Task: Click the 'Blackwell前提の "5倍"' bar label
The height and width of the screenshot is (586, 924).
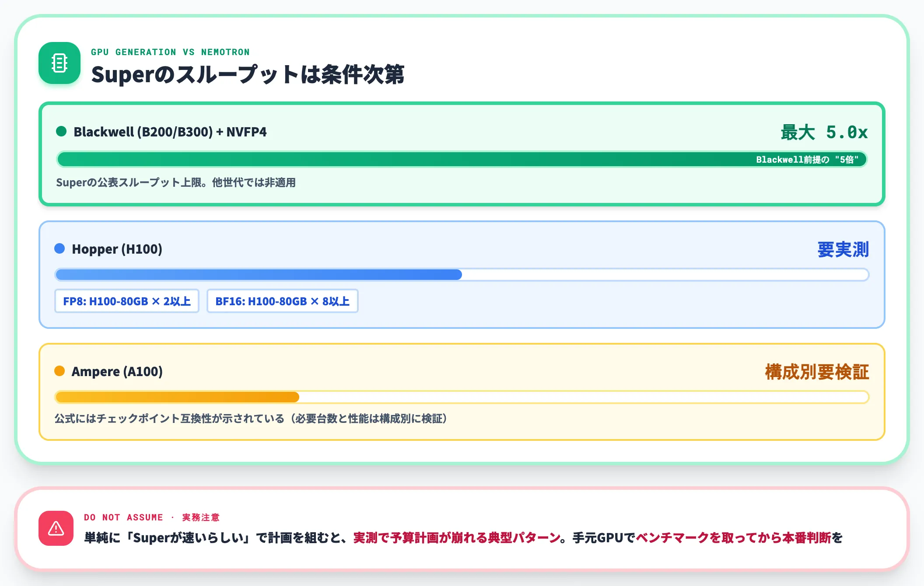Action: (807, 160)
